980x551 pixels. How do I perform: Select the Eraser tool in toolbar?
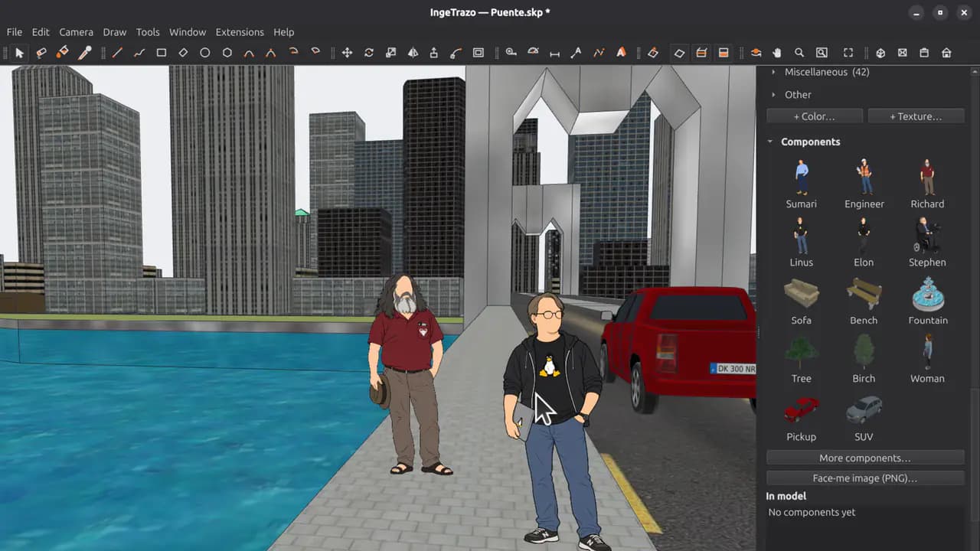click(x=41, y=53)
